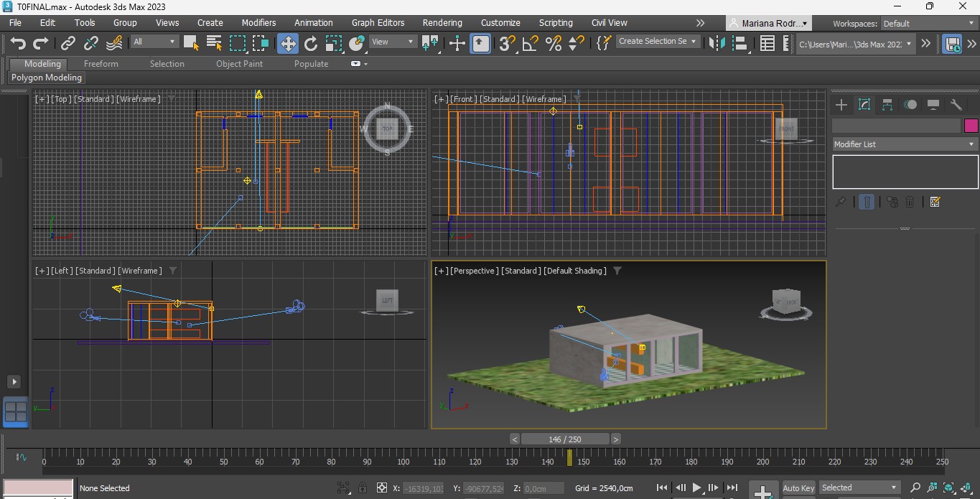The width and height of the screenshot is (980, 499).
Task: Activate the Select and Rotate tool
Action: tap(311, 44)
